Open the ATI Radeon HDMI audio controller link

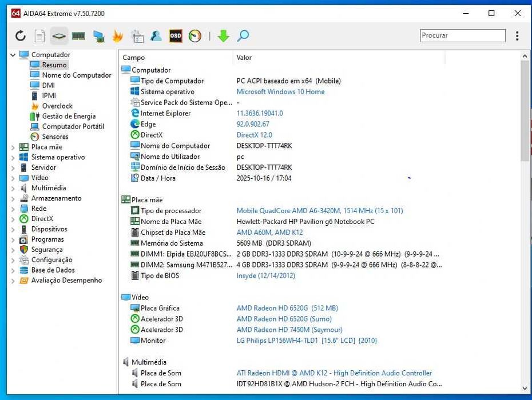[334, 373]
